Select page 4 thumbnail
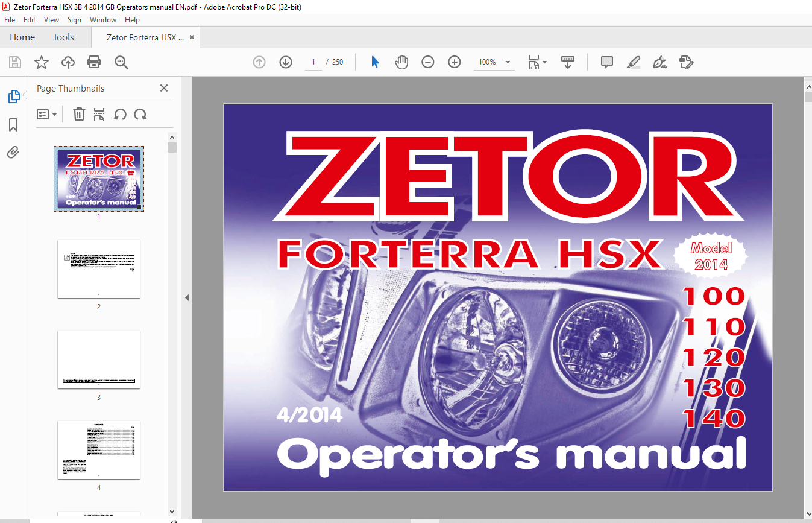The width and height of the screenshot is (812, 523). [x=99, y=450]
